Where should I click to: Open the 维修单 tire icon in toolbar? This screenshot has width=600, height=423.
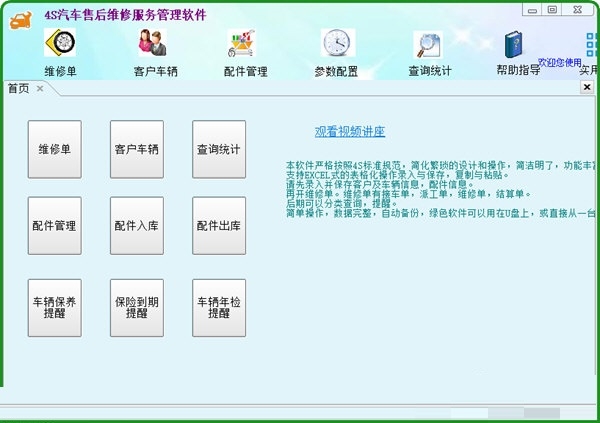tap(60, 42)
